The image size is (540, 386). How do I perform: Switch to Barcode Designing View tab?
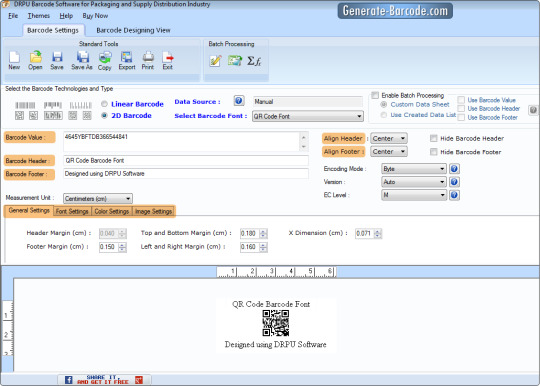133,30
